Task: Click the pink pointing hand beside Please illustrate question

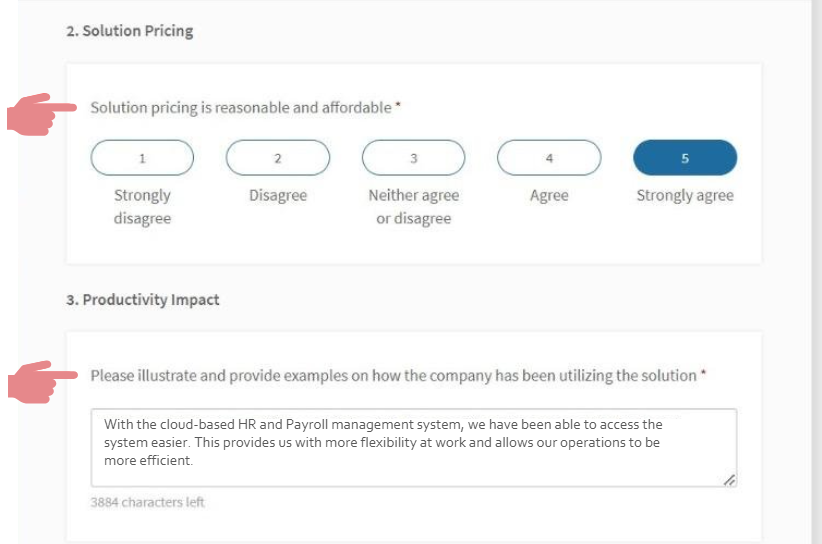Action: click(x=43, y=382)
